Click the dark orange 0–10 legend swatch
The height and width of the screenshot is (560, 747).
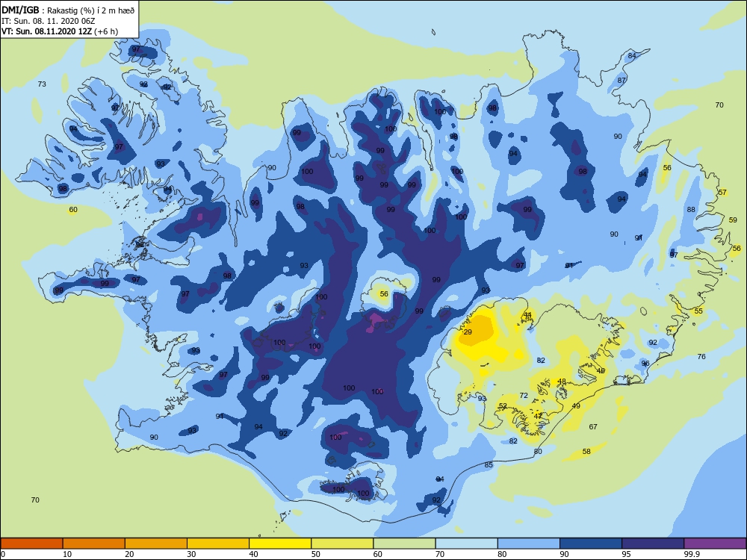pyautogui.click(x=31, y=544)
